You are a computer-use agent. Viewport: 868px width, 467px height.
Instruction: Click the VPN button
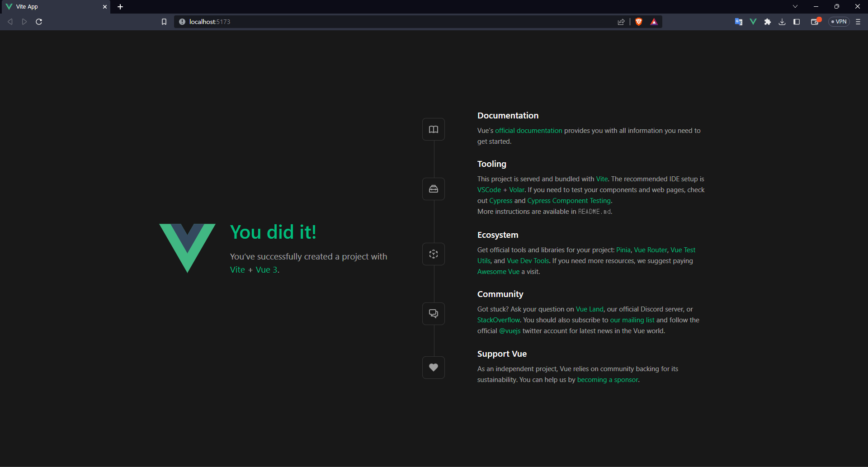pyautogui.click(x=839, y=22)
